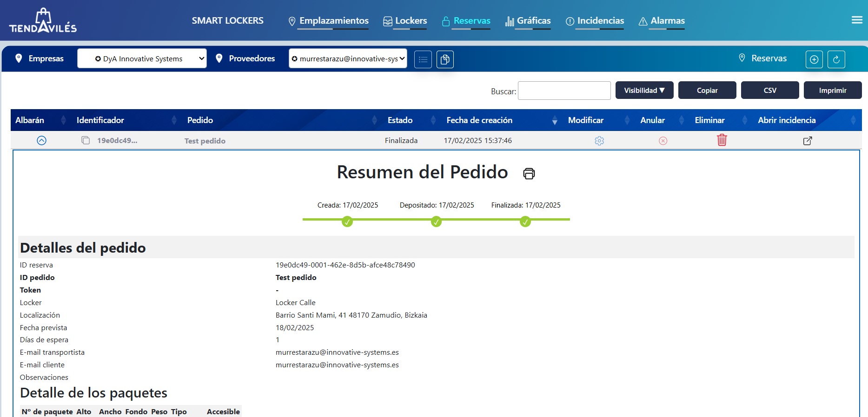This screenshot has height=417, width=868.
Task: Click the documents copy icon next to list
Action: (445, 59)
